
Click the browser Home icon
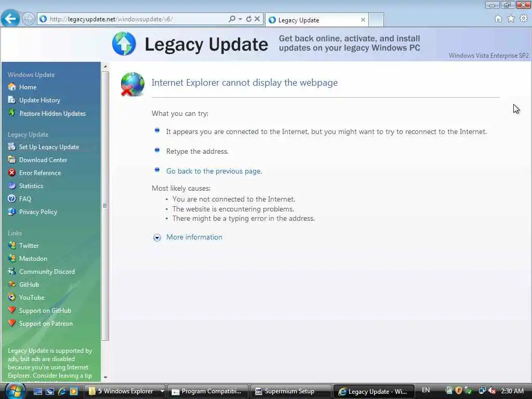tap(498, 19)
